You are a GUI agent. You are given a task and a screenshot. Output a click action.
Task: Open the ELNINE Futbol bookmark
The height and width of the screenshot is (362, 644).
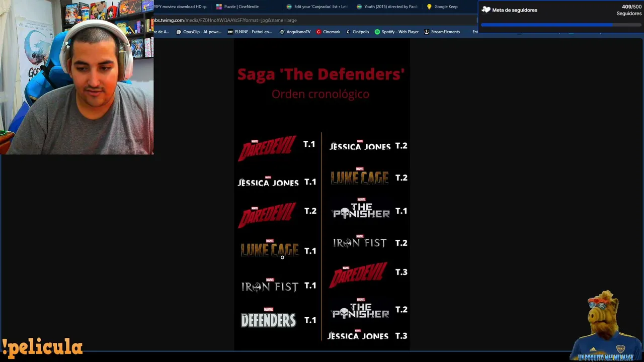click(250, 32)
